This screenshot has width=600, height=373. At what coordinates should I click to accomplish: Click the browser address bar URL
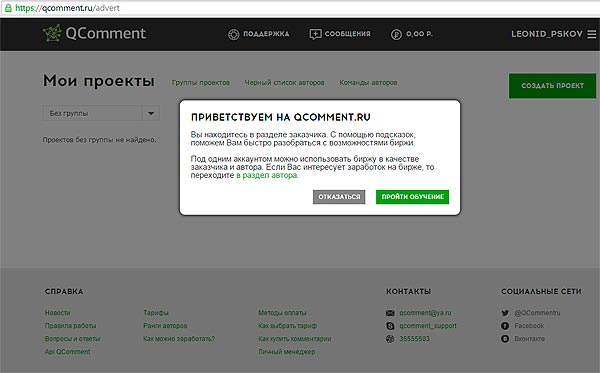67,8
